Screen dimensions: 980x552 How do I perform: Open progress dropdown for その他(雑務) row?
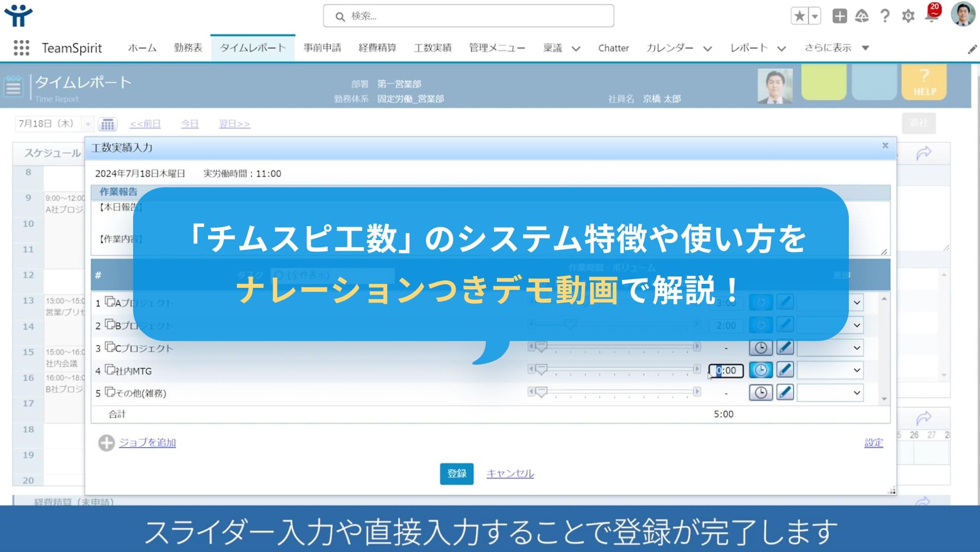(x=830, y=392)
